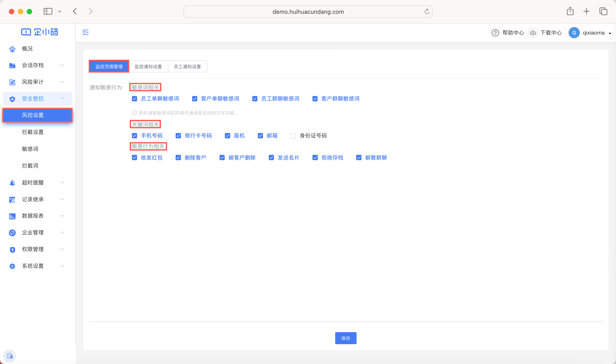
Task: Uncheck 员工群聊敏感词 checkbox
Action: (255, 99)
